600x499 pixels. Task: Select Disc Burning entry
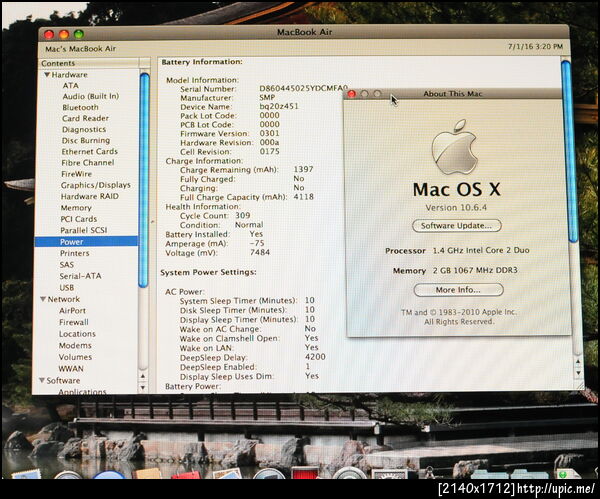coord(86,141)
